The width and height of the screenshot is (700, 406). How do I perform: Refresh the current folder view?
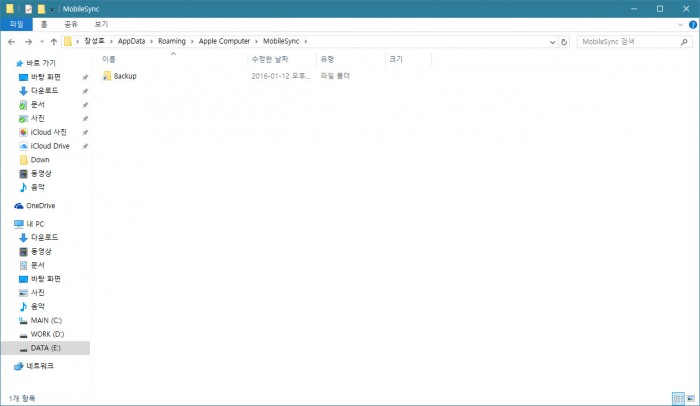564,42
